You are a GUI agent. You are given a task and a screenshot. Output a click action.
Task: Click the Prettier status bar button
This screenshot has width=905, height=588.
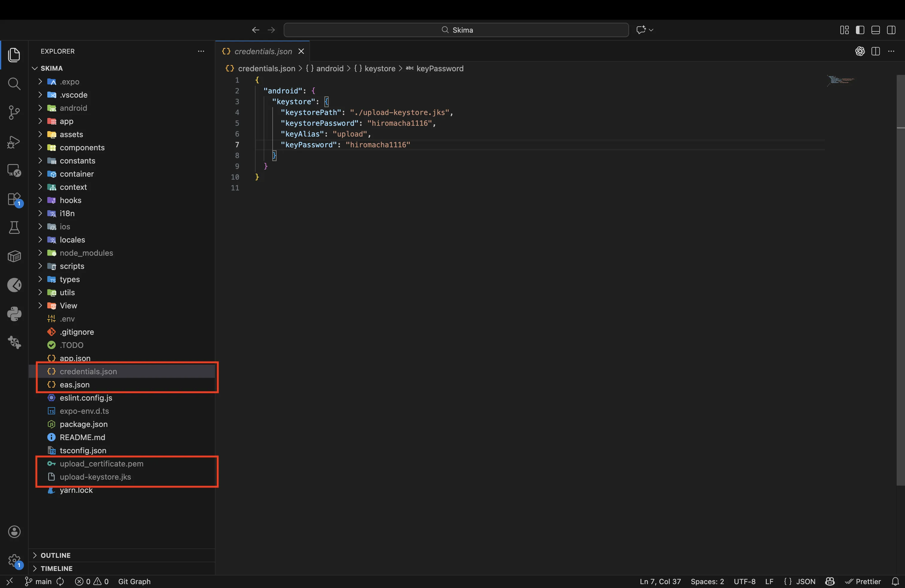pyautogui.click(x=863, y=581)
